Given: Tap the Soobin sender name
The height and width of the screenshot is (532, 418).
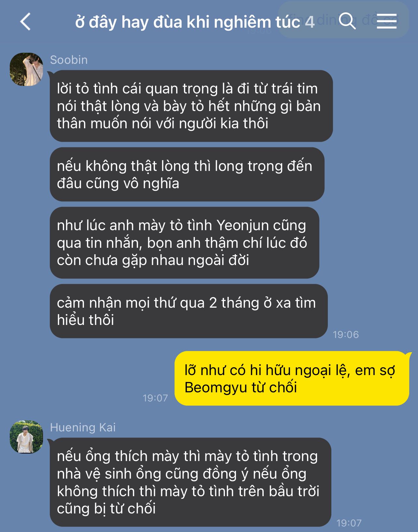Looking at the screenshot, I should [x=69, y=60].
